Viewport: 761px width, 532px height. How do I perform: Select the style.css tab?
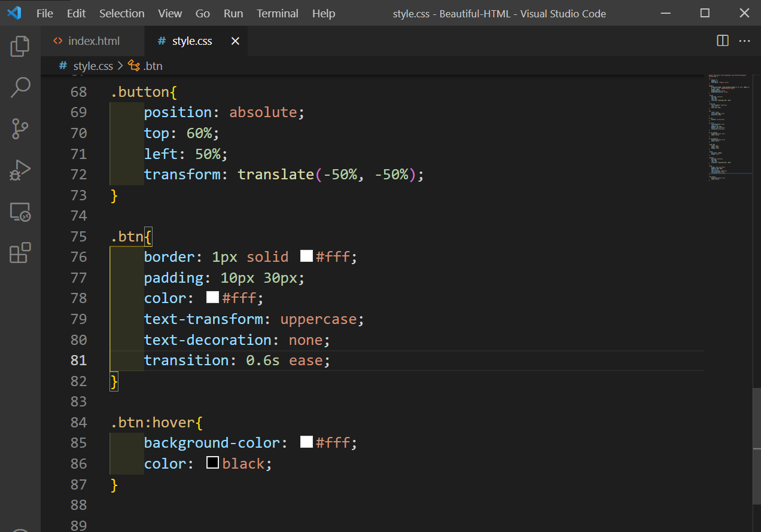click(x=196, y=41)
